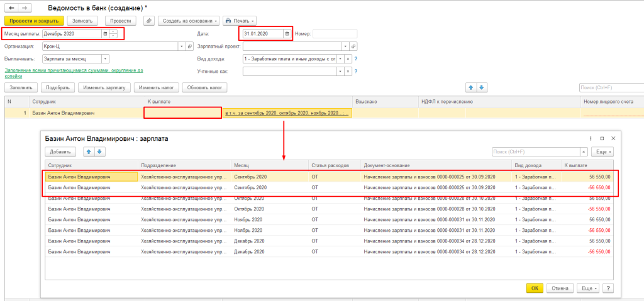This screenshot has width=644, height=301.
Task: Expand Создать на основании menu
Action: tap(189, 21)
